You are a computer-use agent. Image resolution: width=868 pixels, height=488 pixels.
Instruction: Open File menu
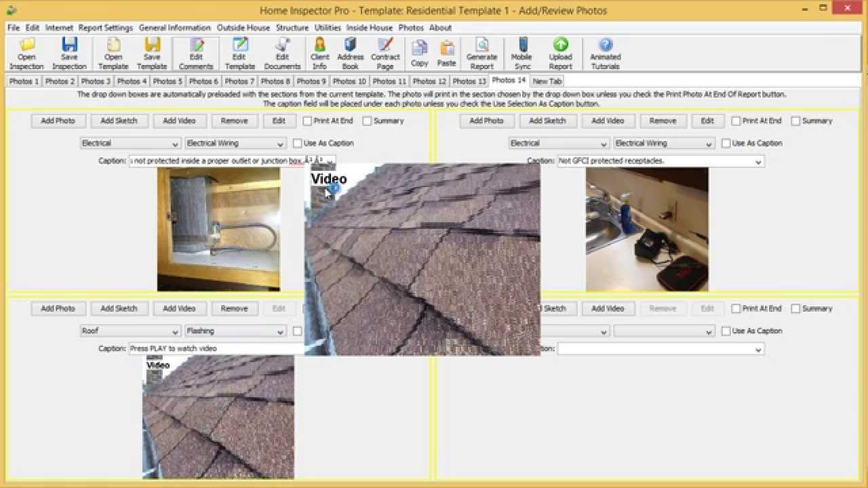(14, 28)
